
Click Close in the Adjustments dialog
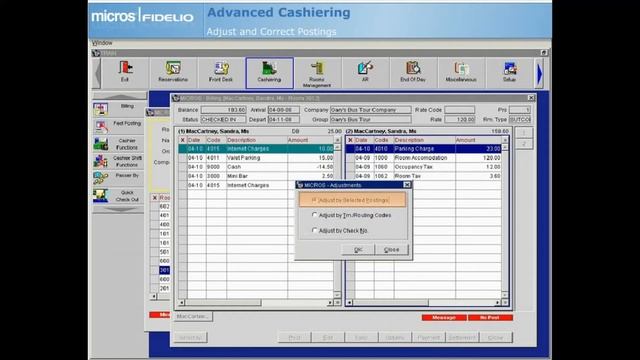point(391,249)
